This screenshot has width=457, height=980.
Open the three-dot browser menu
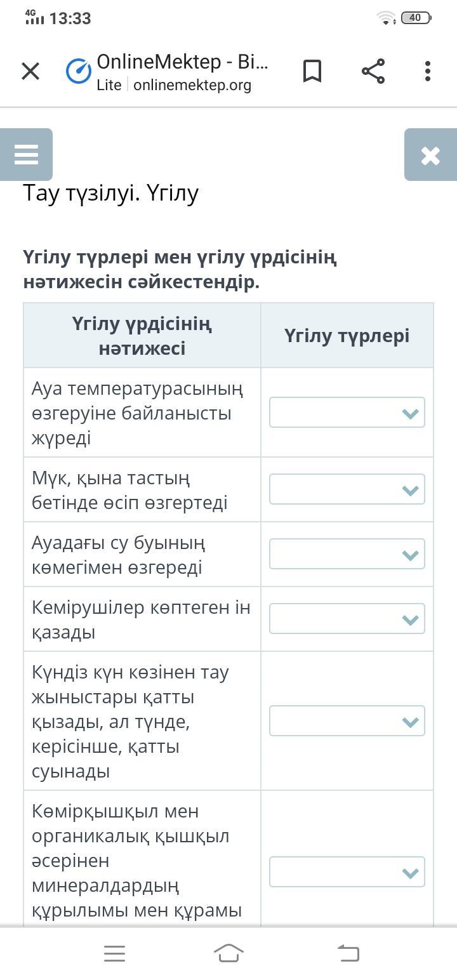click(x=428, y=71)
